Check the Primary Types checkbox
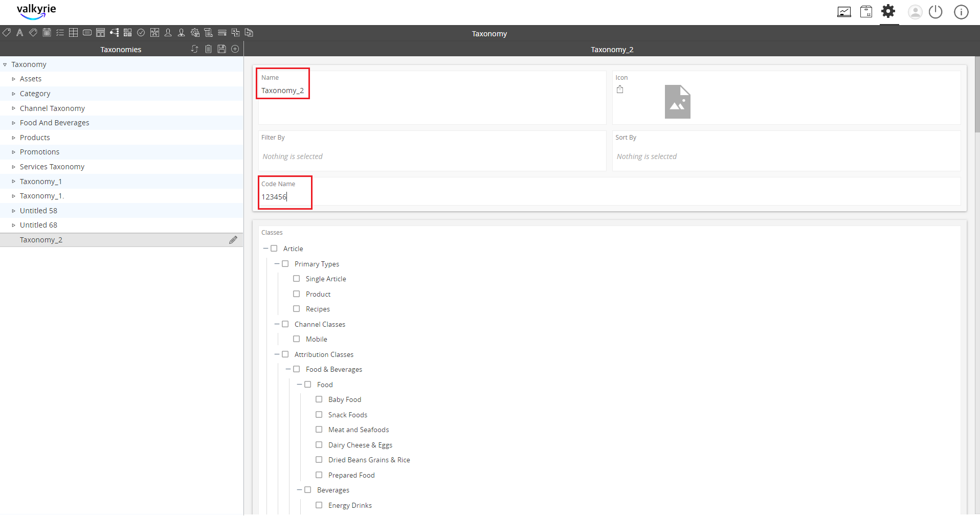 (x=285, y=264)
